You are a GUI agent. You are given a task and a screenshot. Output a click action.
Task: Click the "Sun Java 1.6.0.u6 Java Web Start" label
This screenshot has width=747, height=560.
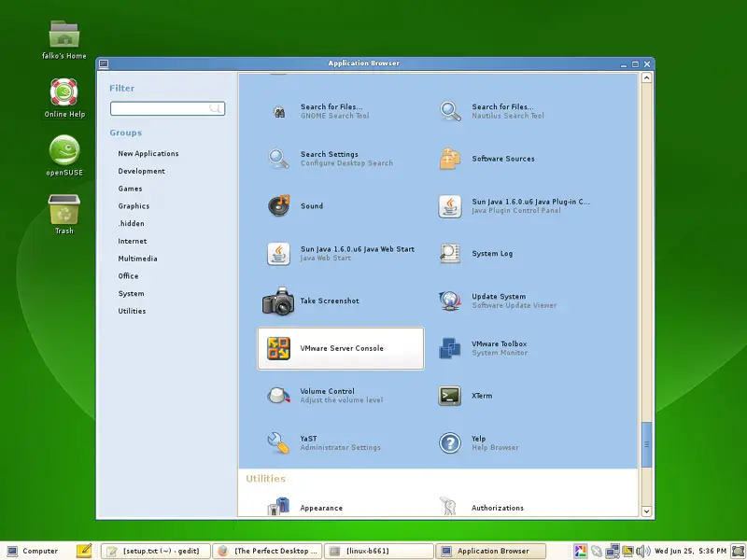click(x=358, y=249)
